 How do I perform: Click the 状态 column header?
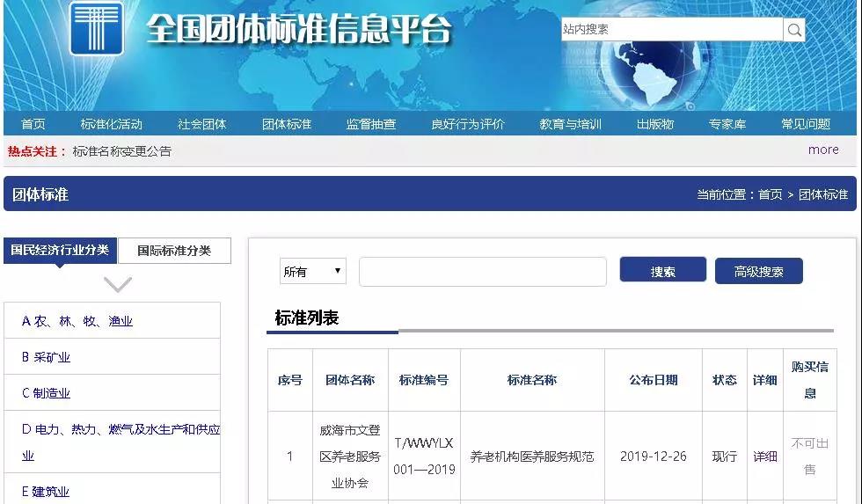[725, 380]
